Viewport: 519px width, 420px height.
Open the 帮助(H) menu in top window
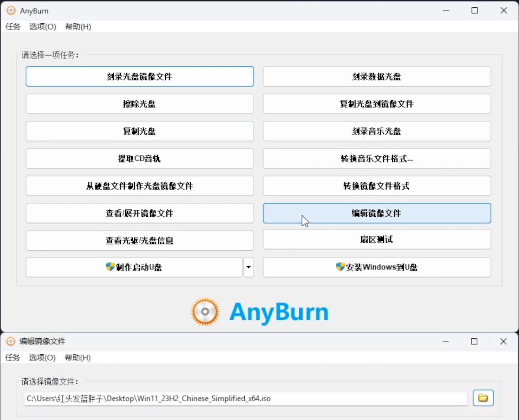click(78, 27)
